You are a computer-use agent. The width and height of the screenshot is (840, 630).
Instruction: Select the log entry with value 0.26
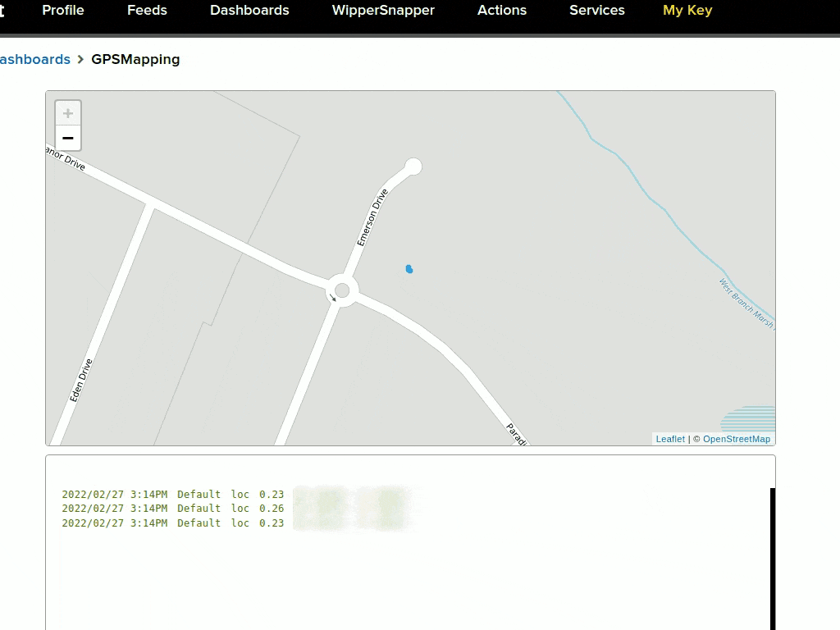[x=172, y=509]
